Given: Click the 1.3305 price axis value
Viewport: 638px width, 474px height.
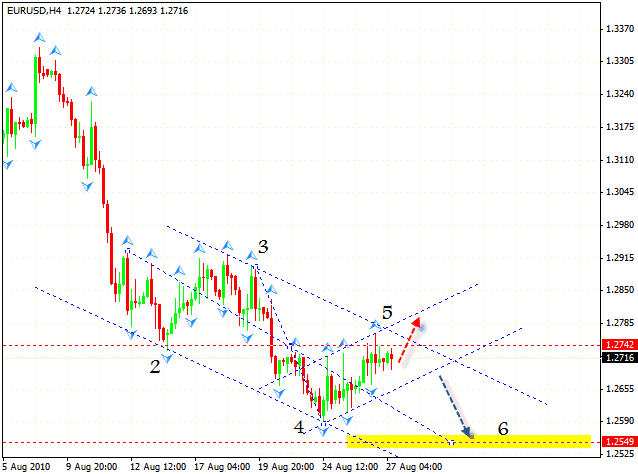Looking at the screenshot, I should [620, 61].
